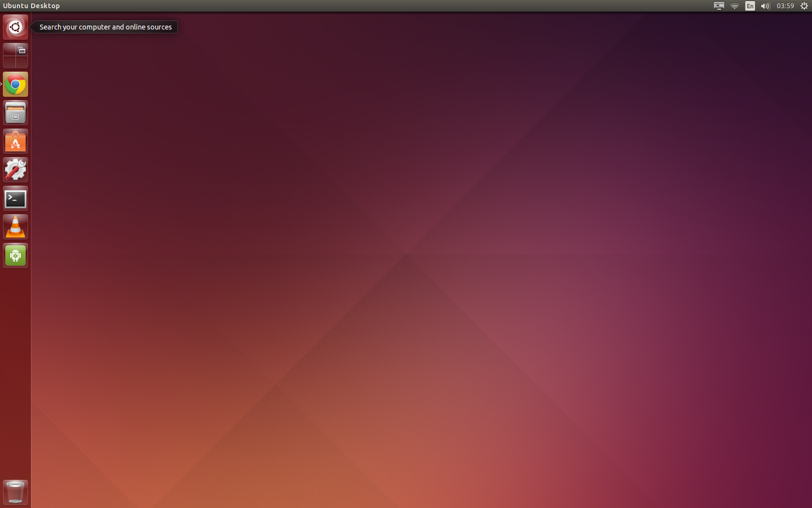Open the En keyboard language indicator
812x508 pixels.
pyautogui.click(x=750, y=6)
